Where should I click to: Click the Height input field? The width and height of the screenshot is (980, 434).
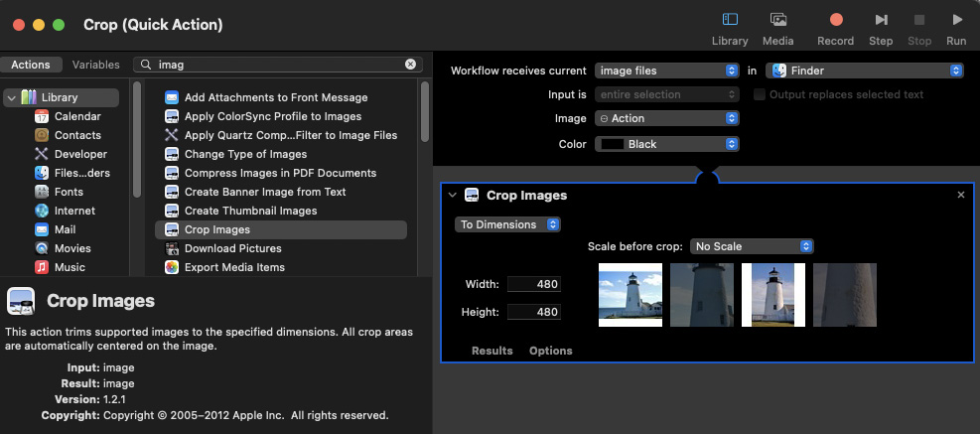534,312
